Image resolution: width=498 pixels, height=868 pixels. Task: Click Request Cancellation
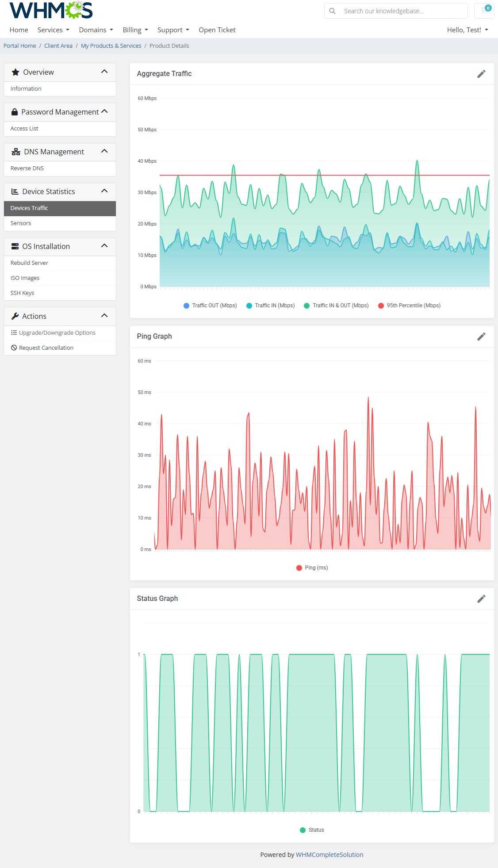(x=60, y=348)
